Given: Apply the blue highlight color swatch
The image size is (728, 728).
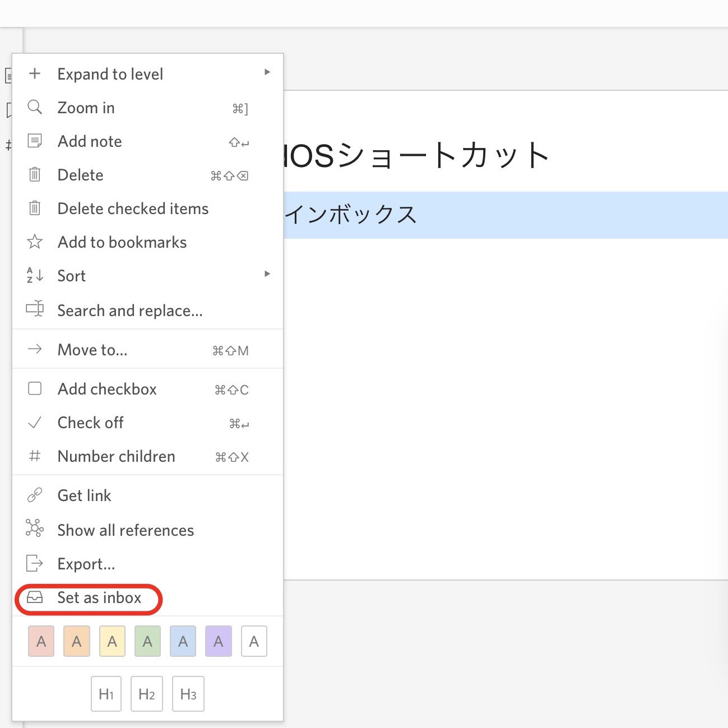Looking at the screenshot, I should 183,641.
